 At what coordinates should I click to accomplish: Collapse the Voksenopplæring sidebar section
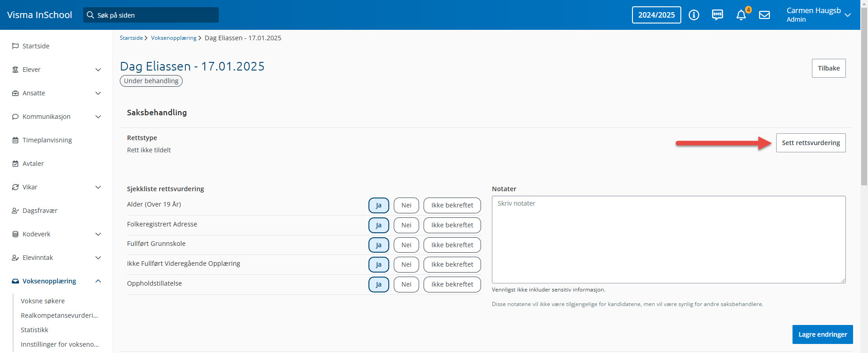click(98, 281)
